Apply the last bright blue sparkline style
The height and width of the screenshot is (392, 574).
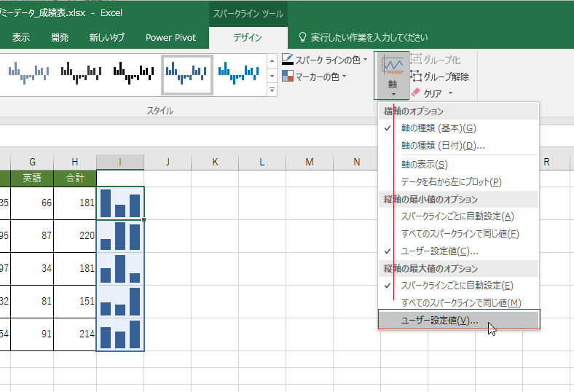240,72
